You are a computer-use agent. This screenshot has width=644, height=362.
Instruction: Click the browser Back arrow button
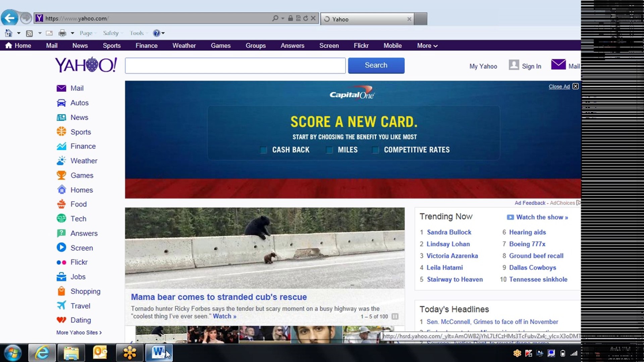[x=9, y=18]
